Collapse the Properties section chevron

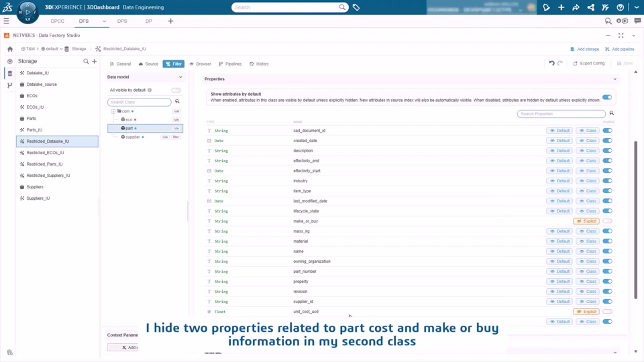coord(615,79)
